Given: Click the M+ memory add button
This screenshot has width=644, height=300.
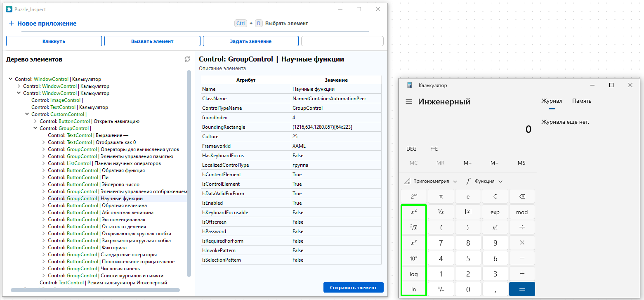Looking at the screenshot, I should (467, 163).
